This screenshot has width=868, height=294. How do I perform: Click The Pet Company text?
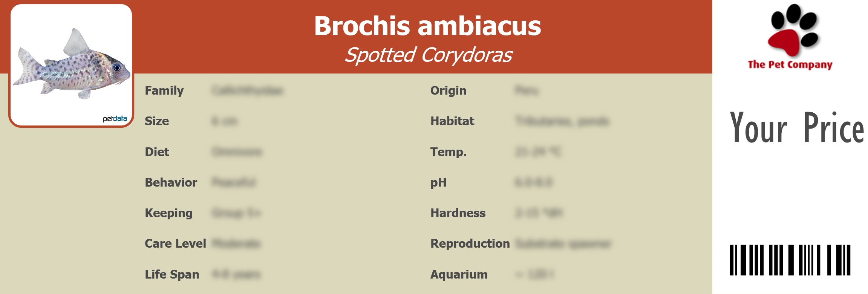(790, 65)
